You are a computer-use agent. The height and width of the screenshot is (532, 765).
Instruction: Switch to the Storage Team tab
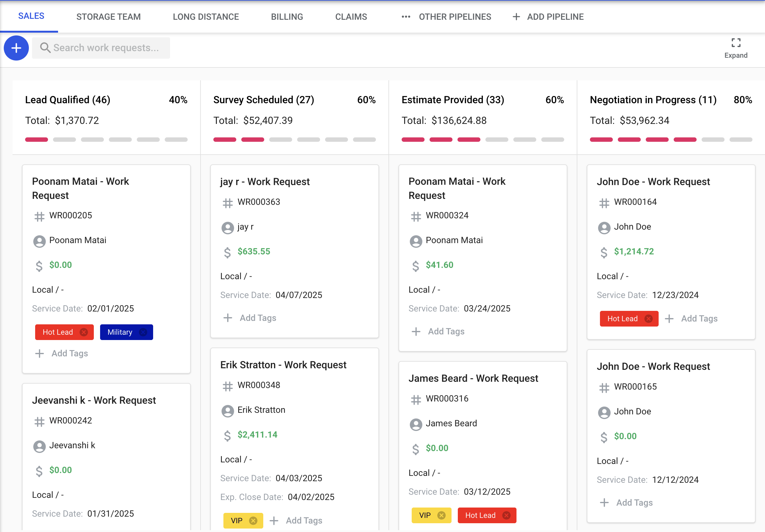click(x=108, y=17)
